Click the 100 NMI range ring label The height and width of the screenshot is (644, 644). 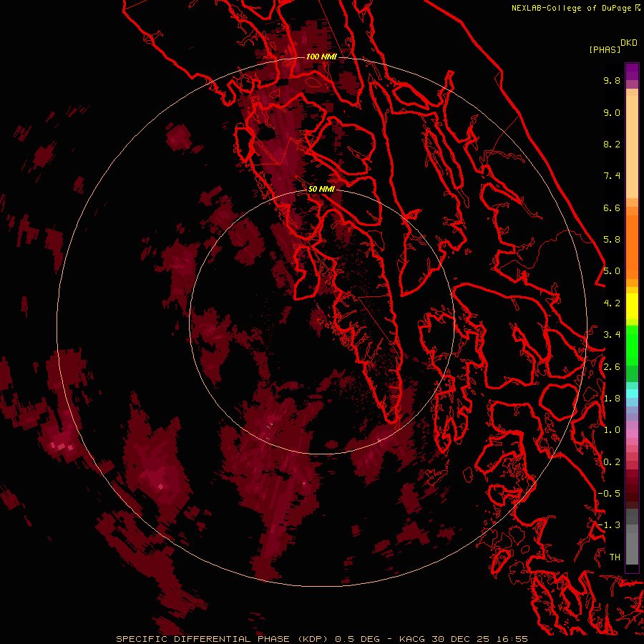[321, 57]
